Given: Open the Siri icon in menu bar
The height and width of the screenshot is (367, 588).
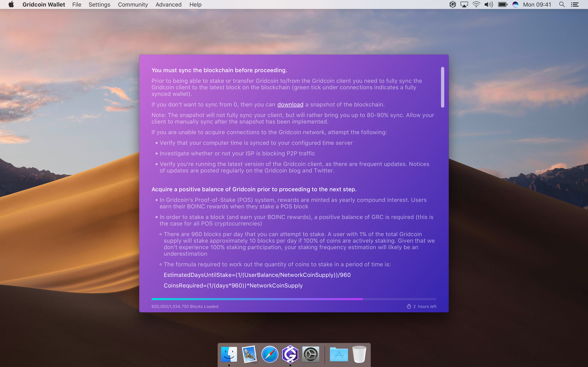Looking at the screenshot, I should coord(515,5).
